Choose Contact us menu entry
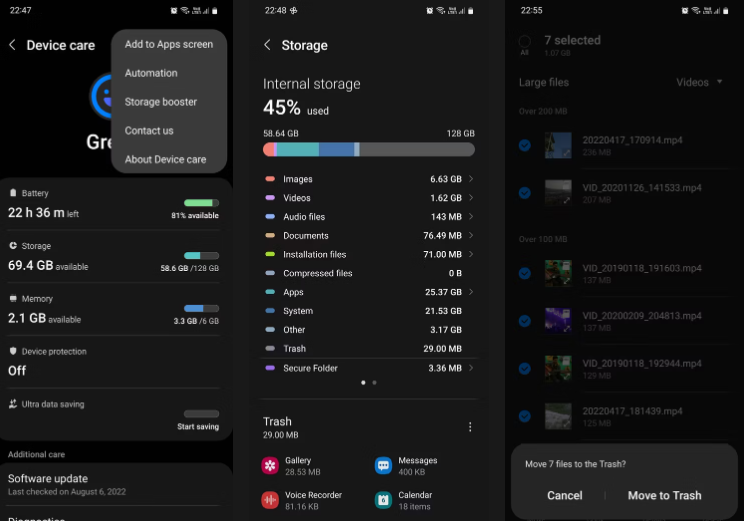The image size is (744, 521). [169, 130]
